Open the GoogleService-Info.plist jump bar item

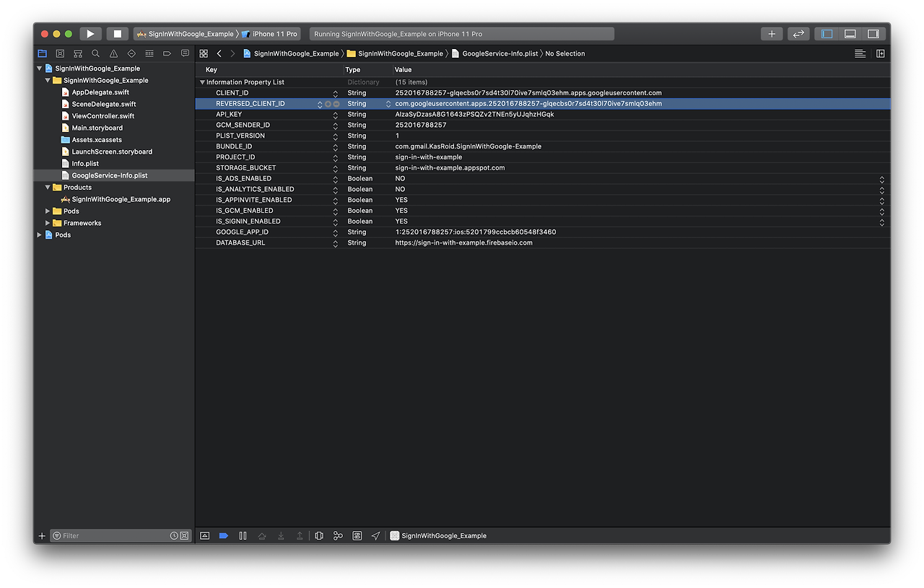494,53
